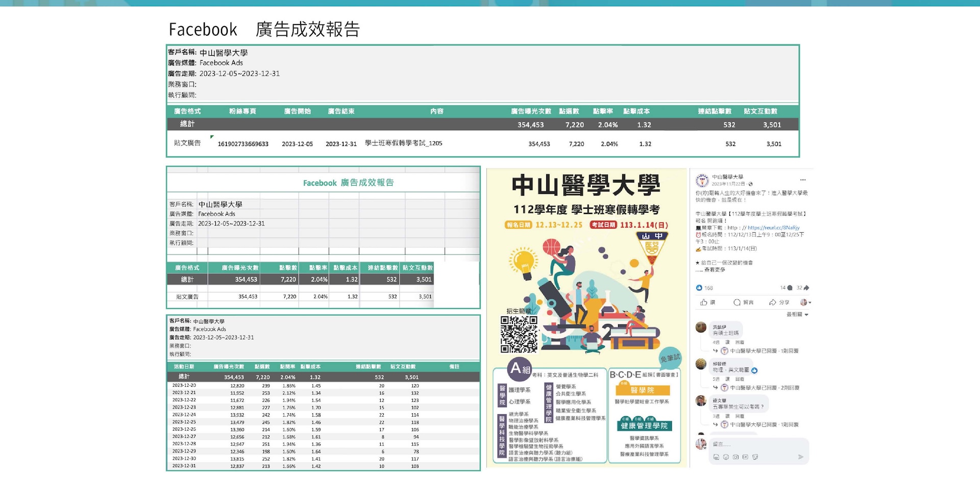The width and height of the screenshot is (980, 500).
Task: Click the like reaction badge on 物理、英文範圍 comment
Action: (x=754, y=370)
